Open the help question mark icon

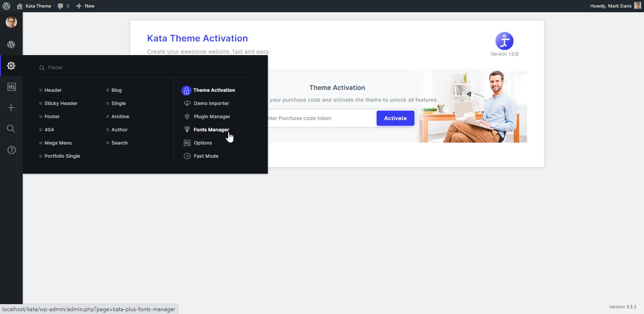click(11, 150)
